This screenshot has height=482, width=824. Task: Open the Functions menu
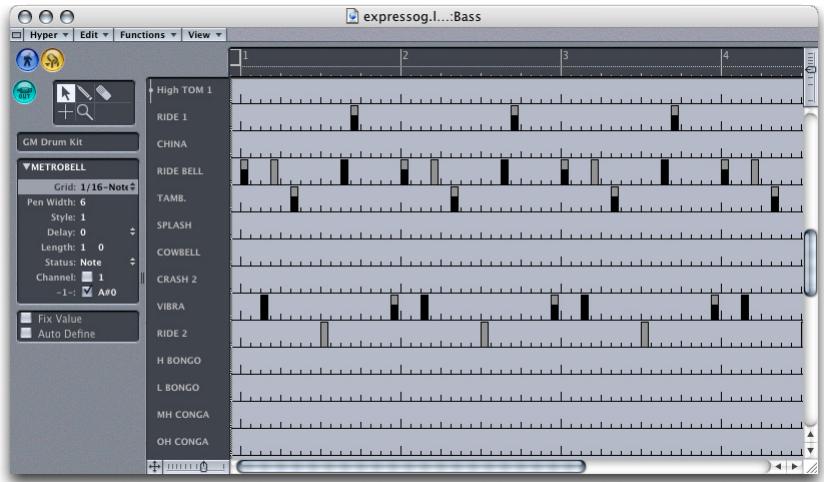coord(148,35)
